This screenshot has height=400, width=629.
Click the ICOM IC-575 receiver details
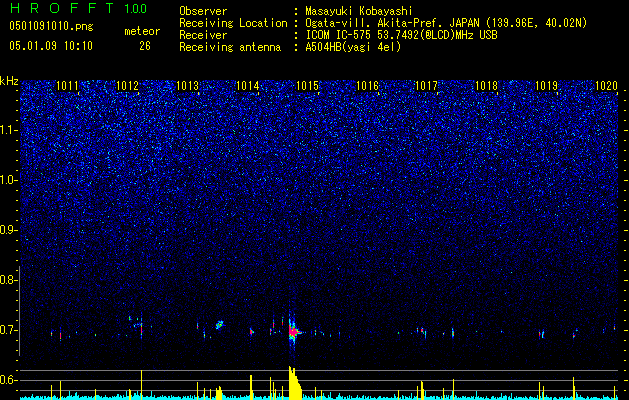[x=401, y=35]
